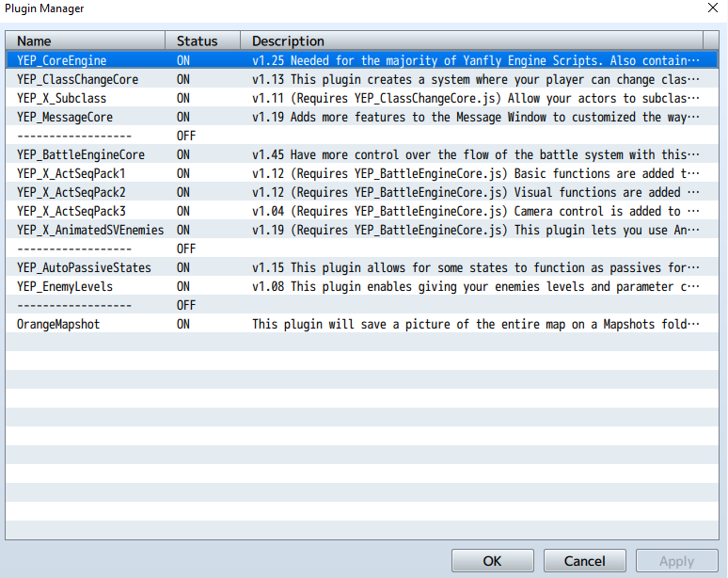Click OK to confirm plugin settings
The width and height of the screenshot is (728, 578).
(x=492, y=561)
